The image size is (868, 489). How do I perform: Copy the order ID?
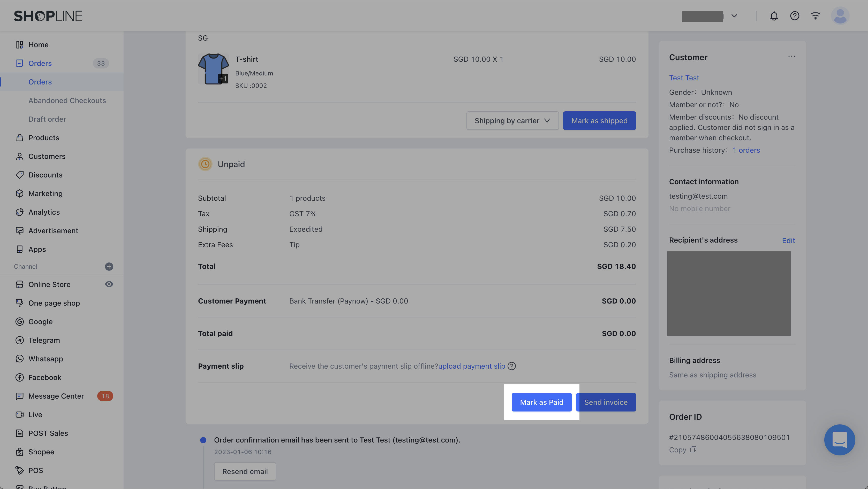(x=682, y=450)
